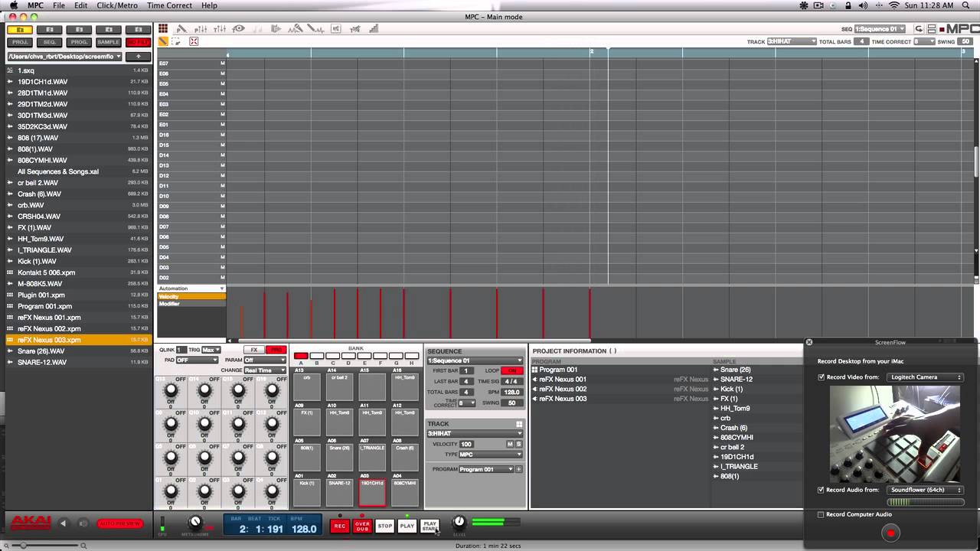Click the PLAY START button
The height and width of the screenshot is (551, 980).
430,526
